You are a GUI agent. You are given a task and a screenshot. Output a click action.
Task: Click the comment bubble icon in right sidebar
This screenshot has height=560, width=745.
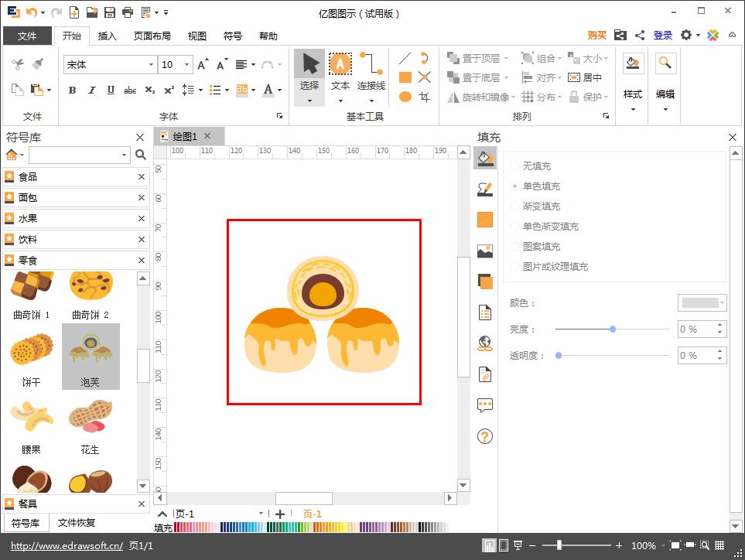tap(484, 403)
